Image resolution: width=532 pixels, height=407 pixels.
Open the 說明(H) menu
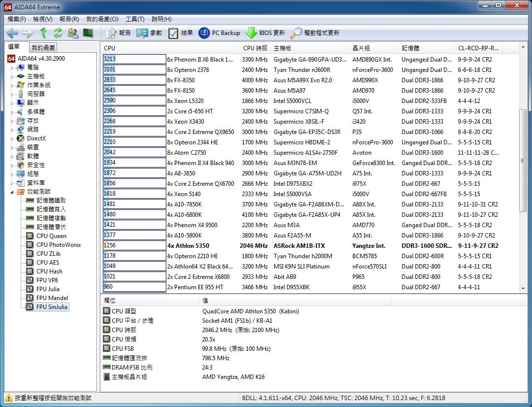pos(161,19)
